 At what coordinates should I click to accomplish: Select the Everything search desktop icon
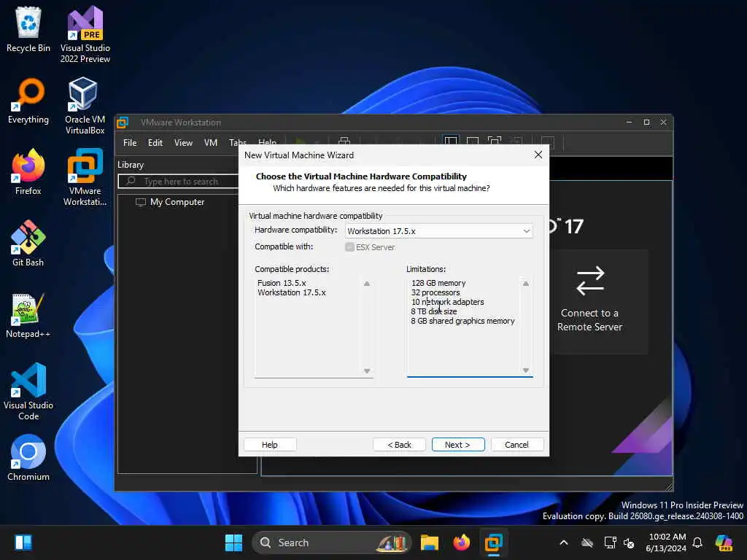point(28,101)
